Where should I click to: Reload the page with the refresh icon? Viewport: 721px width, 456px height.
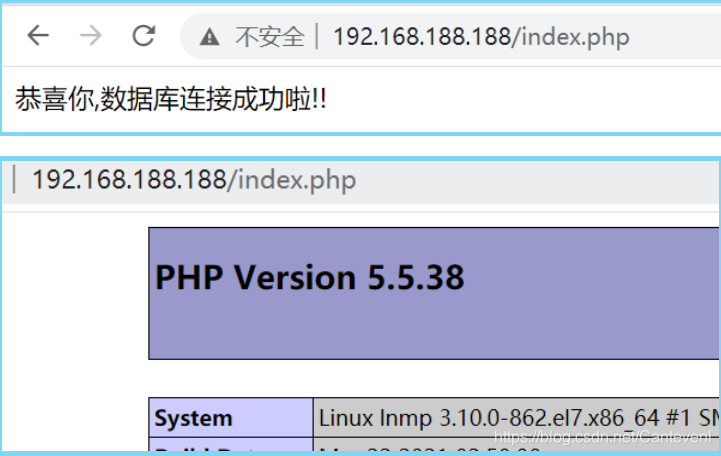click(144, 36)
